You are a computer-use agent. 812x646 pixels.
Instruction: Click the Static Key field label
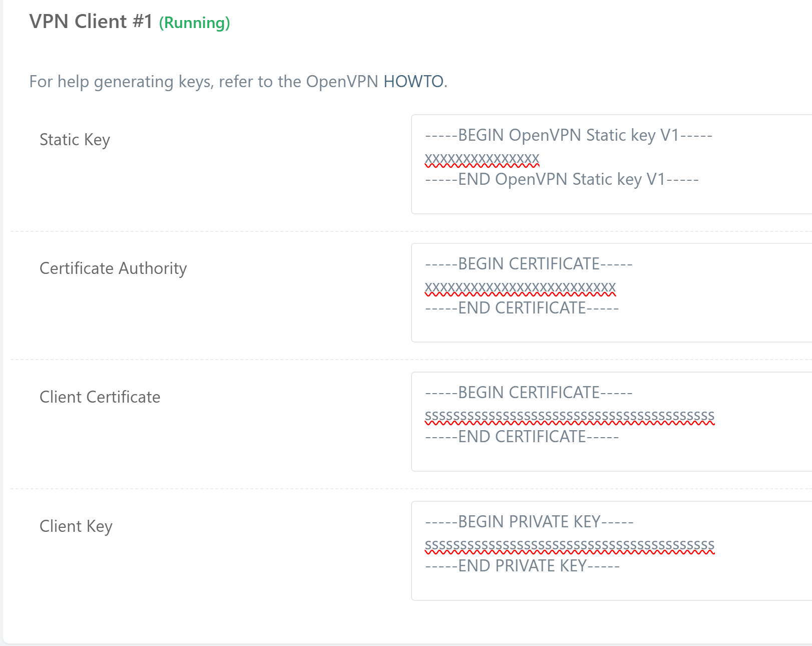tap(75, 139)
